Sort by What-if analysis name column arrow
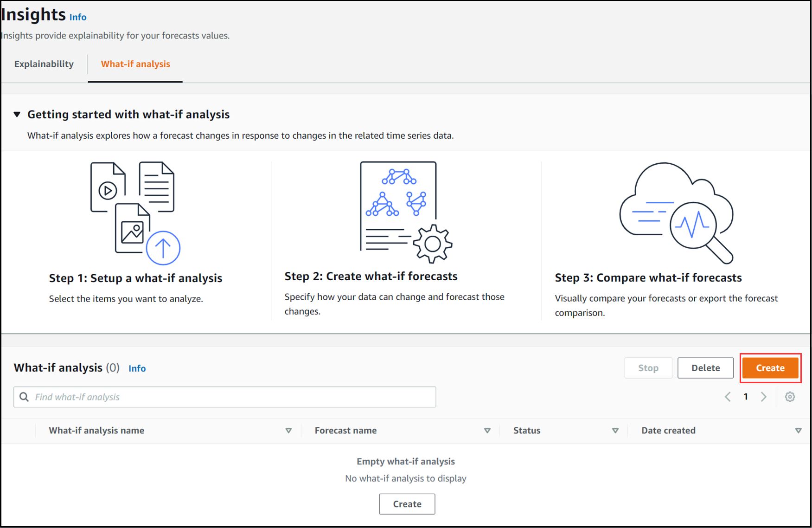This screenshot has height=528, width=812. click(288, 431)
